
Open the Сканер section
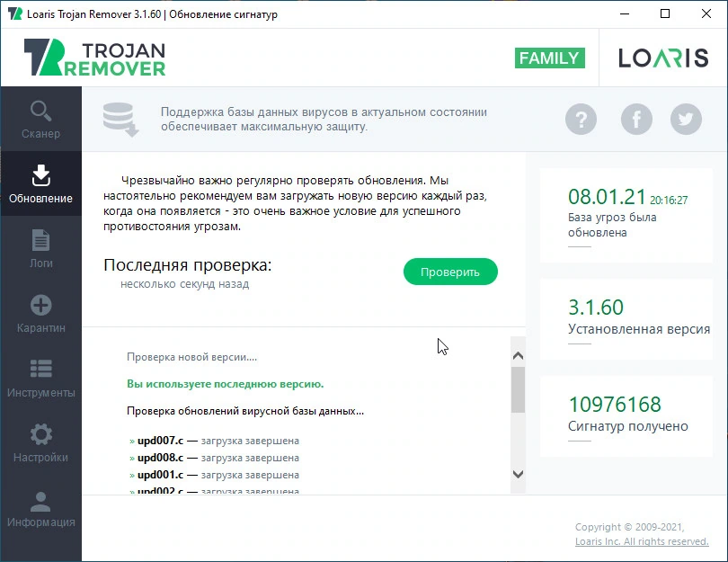(x=40, y=120)
